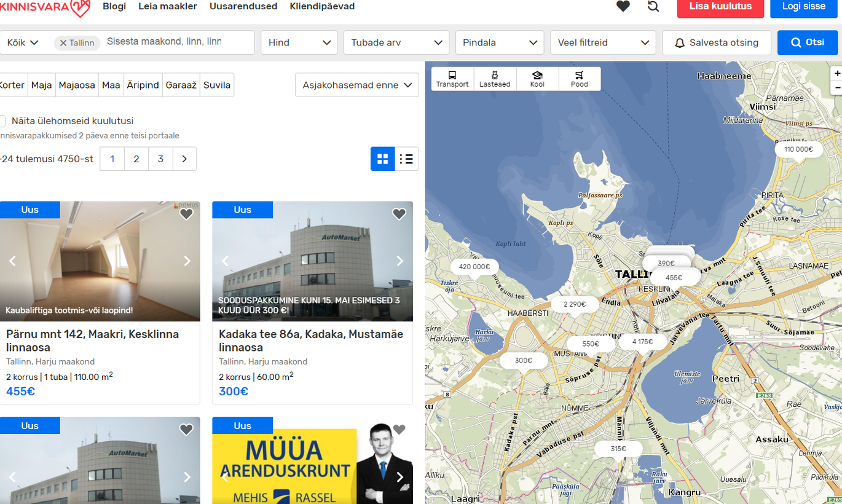The image size is (842, 504).
Task: Switch to grid view layout
Action: [x=382, y=159]
